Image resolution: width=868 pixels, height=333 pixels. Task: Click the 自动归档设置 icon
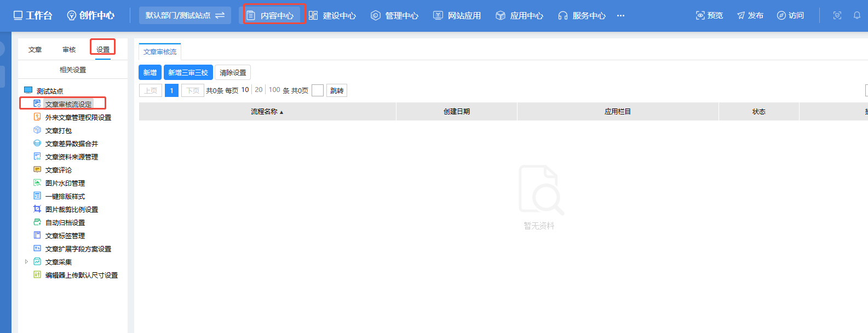click(37, 222)
